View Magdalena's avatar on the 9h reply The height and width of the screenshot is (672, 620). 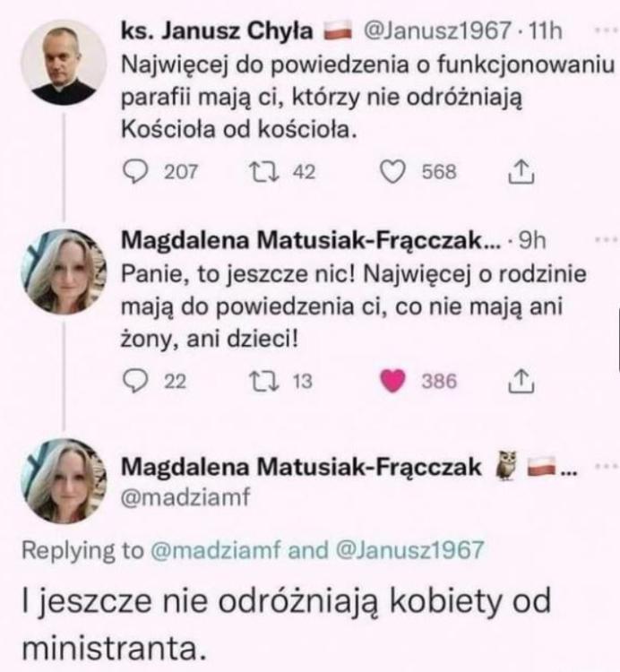point(64,271)
